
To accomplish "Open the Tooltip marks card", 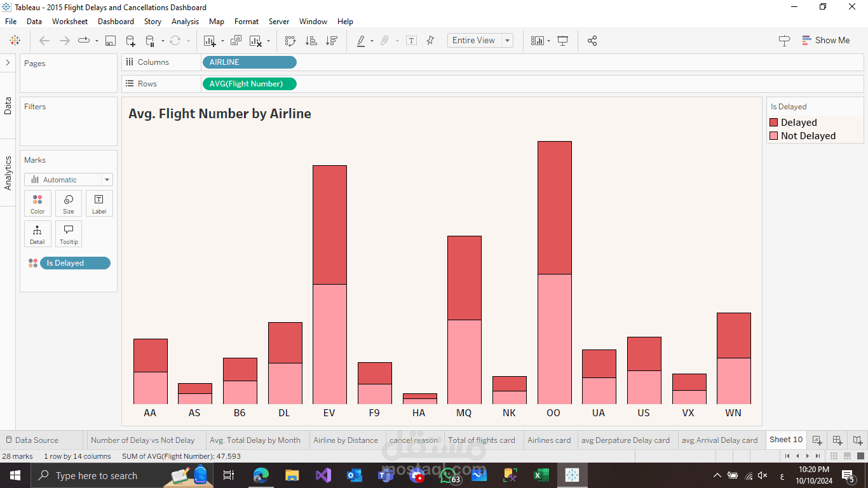I will coord(69,234).
